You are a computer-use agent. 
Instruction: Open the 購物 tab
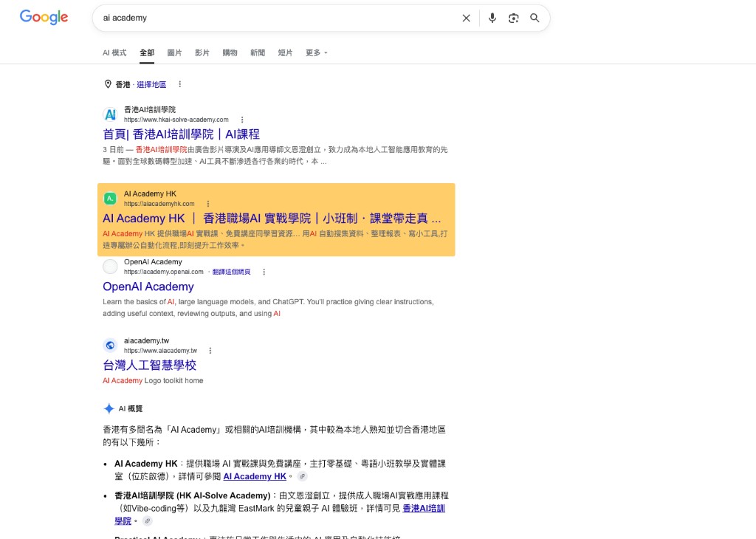pyautogui.click(x=230, y=52)
